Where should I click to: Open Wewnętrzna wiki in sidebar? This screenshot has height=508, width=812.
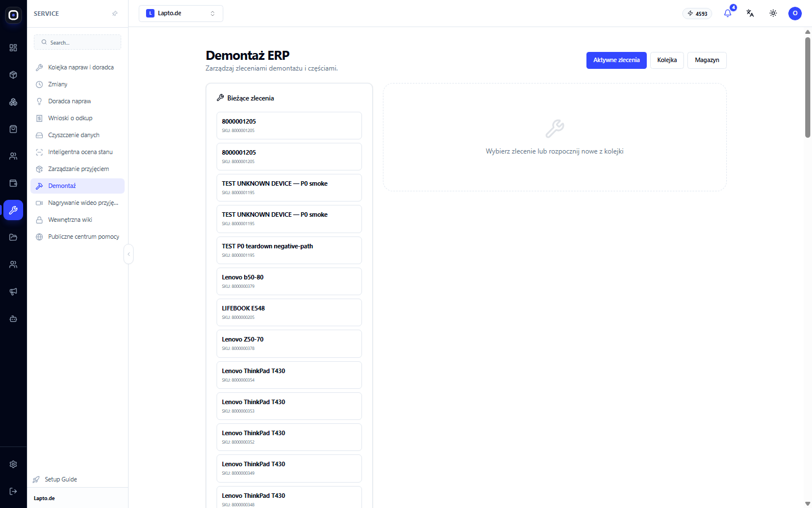78,220
